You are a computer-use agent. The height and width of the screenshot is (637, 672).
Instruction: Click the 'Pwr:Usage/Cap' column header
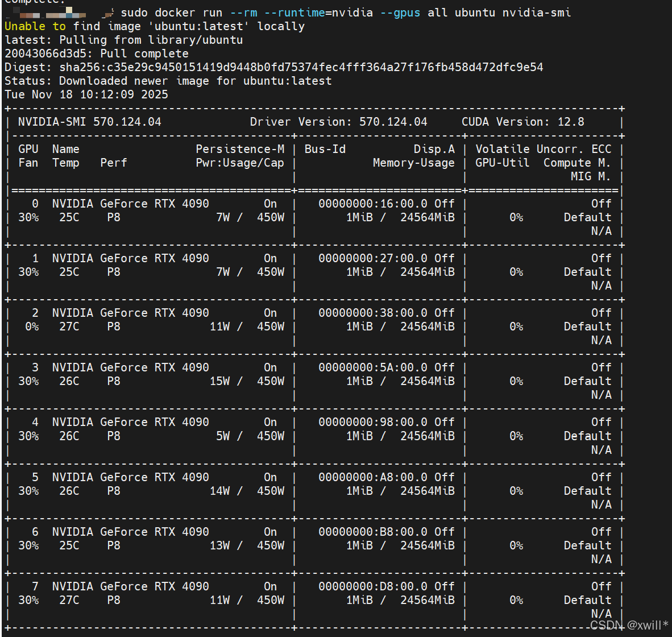point(240,163)
